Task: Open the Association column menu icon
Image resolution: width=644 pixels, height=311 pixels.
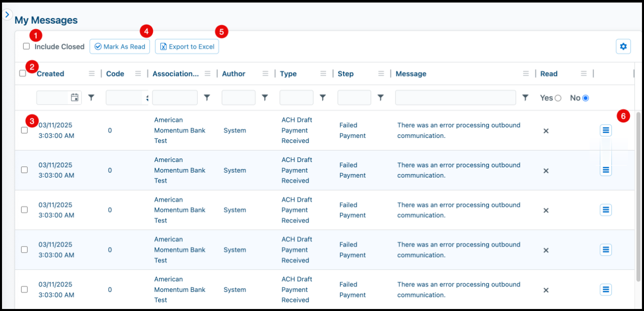Action: pos(208,73)
